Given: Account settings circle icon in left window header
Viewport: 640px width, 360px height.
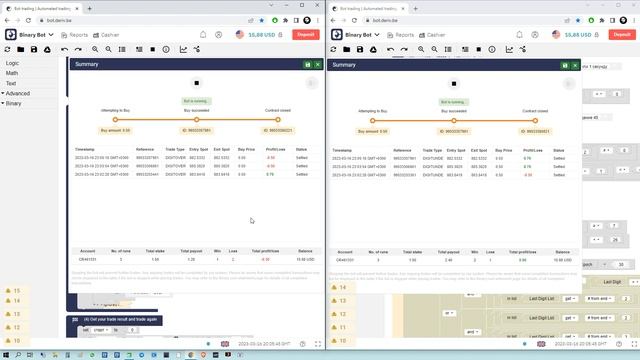Looking at the screenshot, I should [219, 35].
